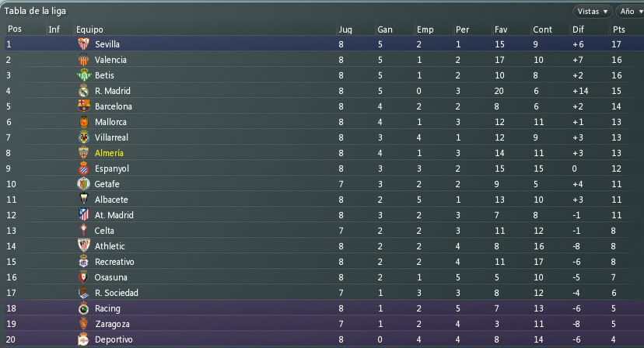Click the Sevilla club crest icon

tap(84, 44)
